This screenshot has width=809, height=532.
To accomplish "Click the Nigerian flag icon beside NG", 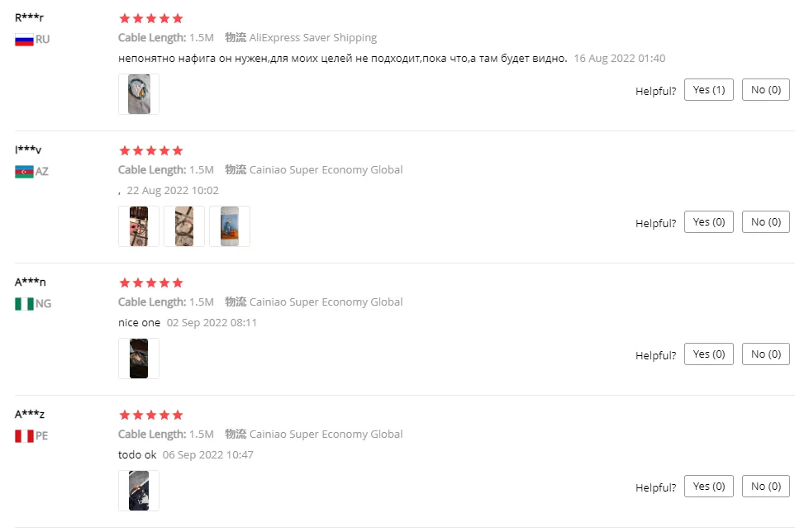I will point(24,304).
